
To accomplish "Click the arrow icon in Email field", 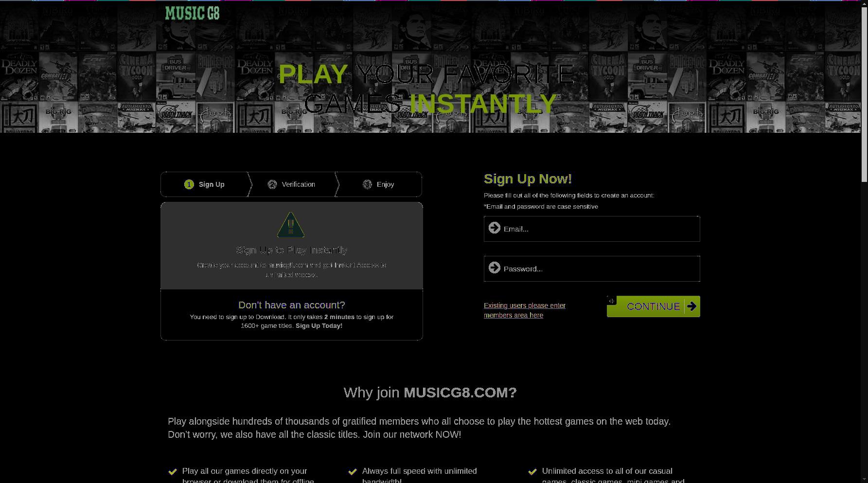I will pos(495,228).
